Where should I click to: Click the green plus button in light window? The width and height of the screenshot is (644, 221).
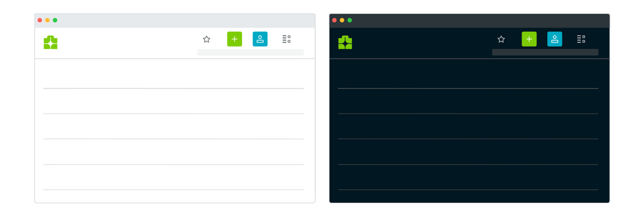point(235,39)
